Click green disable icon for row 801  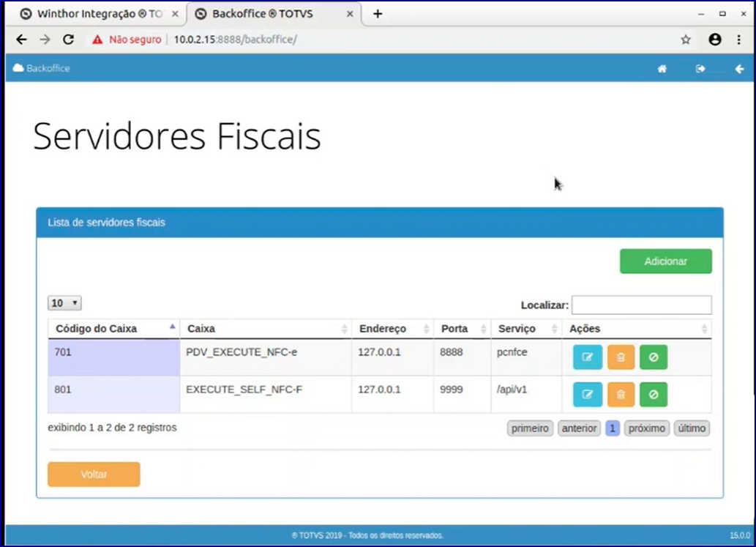click(x=654, y=395)
